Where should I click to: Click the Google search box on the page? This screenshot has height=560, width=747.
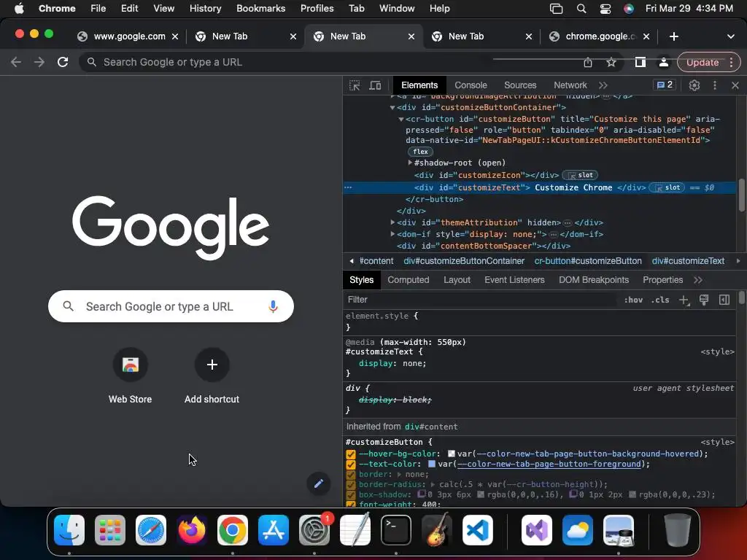pyautogui.click(x=171, y=306)
